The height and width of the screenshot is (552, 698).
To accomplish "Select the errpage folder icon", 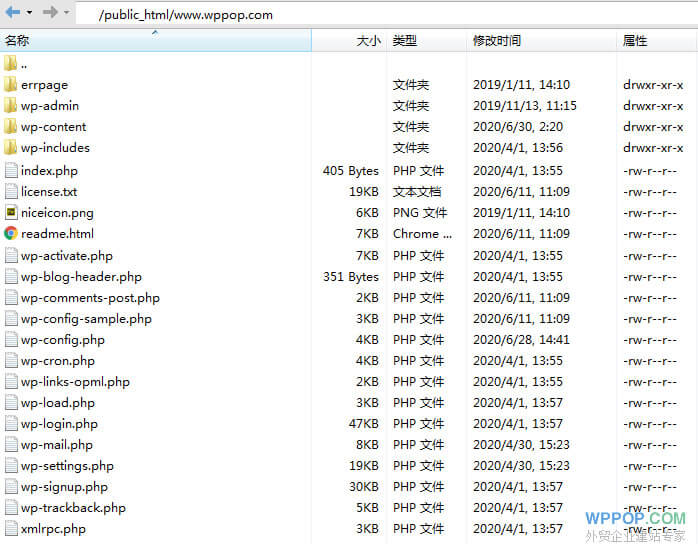I will pos(11,85).
